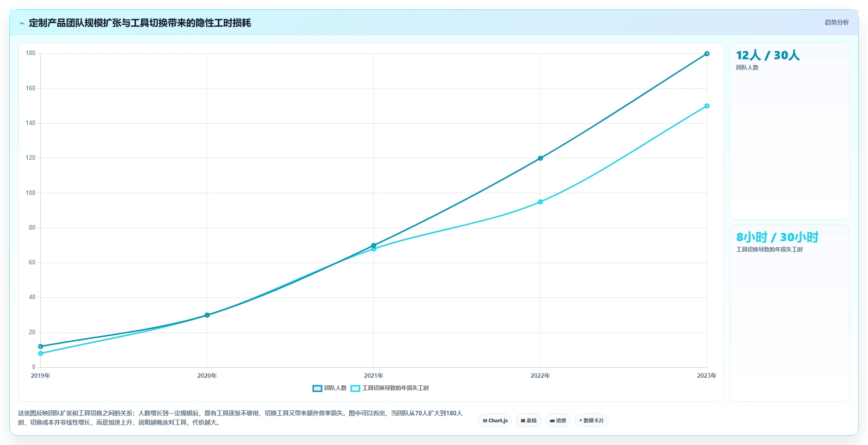Screen dimensions: 868x445
Task: Click the 团队人数 card caption
Action: tap(747, 68)
